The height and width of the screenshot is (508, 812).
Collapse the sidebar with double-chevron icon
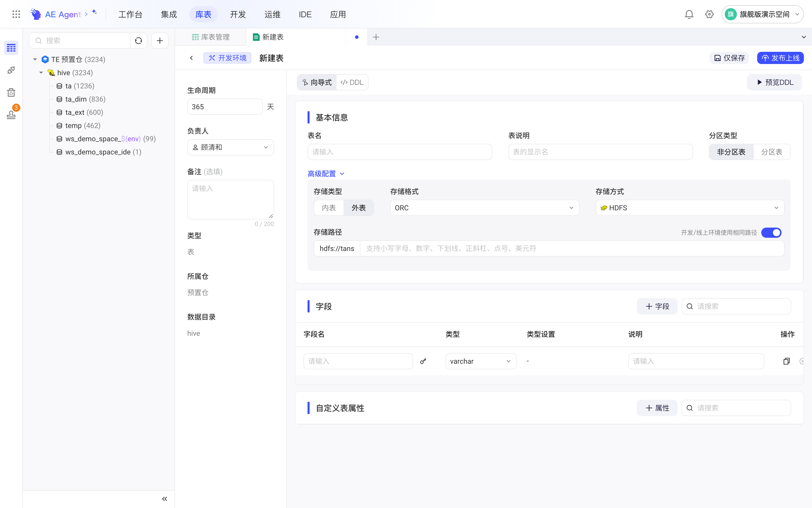[164, 499]
